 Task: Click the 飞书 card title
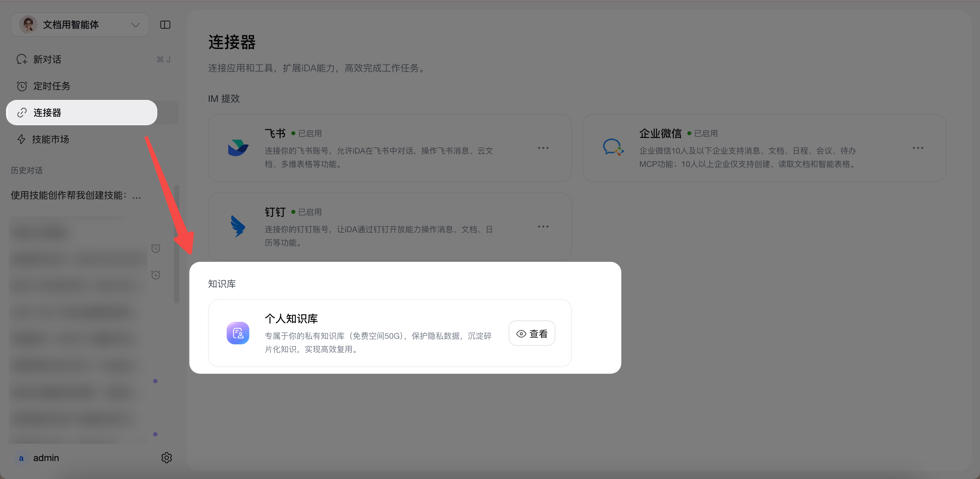pyautogui.click(x=275, y=134)
